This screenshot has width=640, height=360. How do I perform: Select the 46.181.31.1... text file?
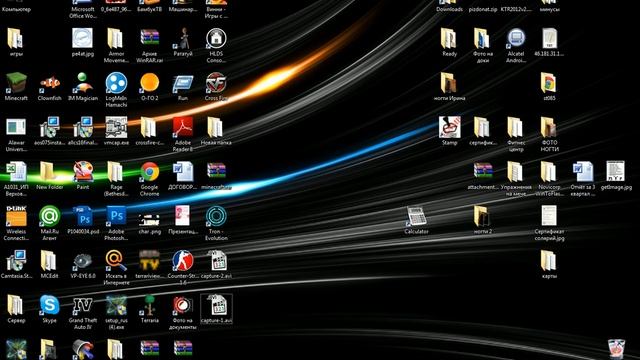click(x=549, y=38)
